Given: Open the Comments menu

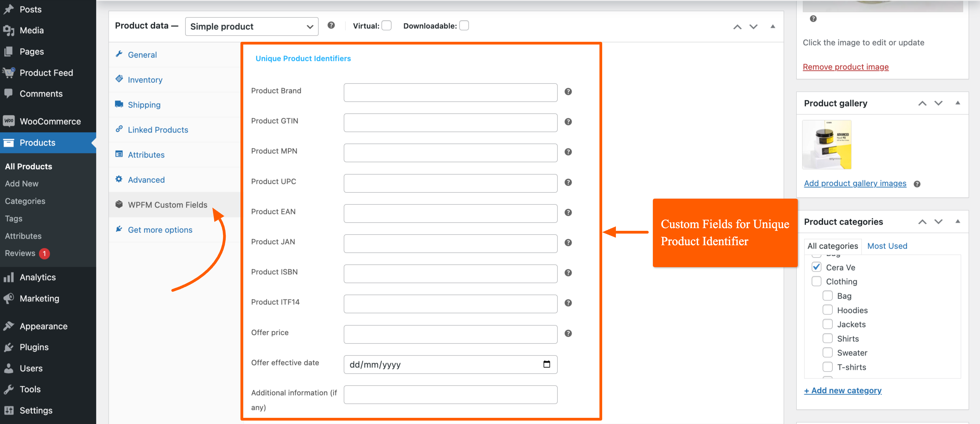Looking at the screenshot, I should click(48, 93).
